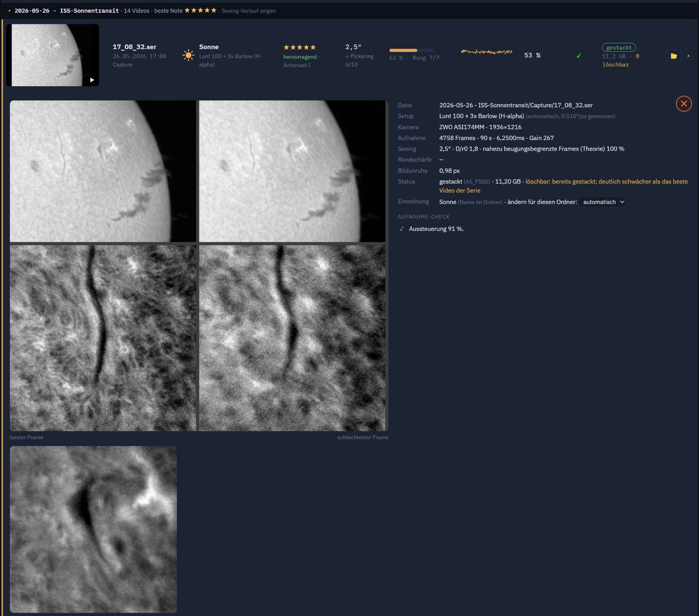This screenshot has height=616, width=699.
Task: Click the orange seeing curve sparkline
Action: (x=486, y=52)
